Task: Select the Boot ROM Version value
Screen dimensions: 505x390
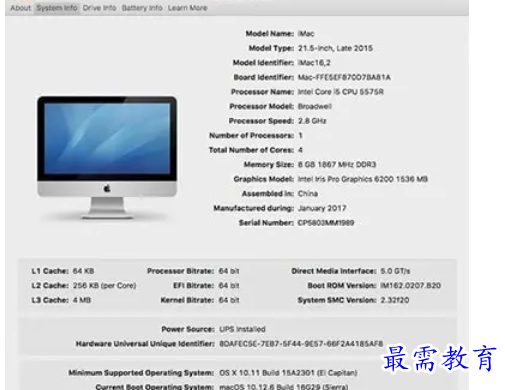Action: 411,286
